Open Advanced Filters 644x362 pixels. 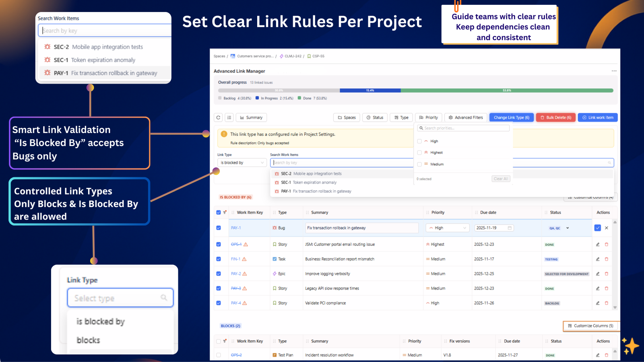tap(466, 117)
